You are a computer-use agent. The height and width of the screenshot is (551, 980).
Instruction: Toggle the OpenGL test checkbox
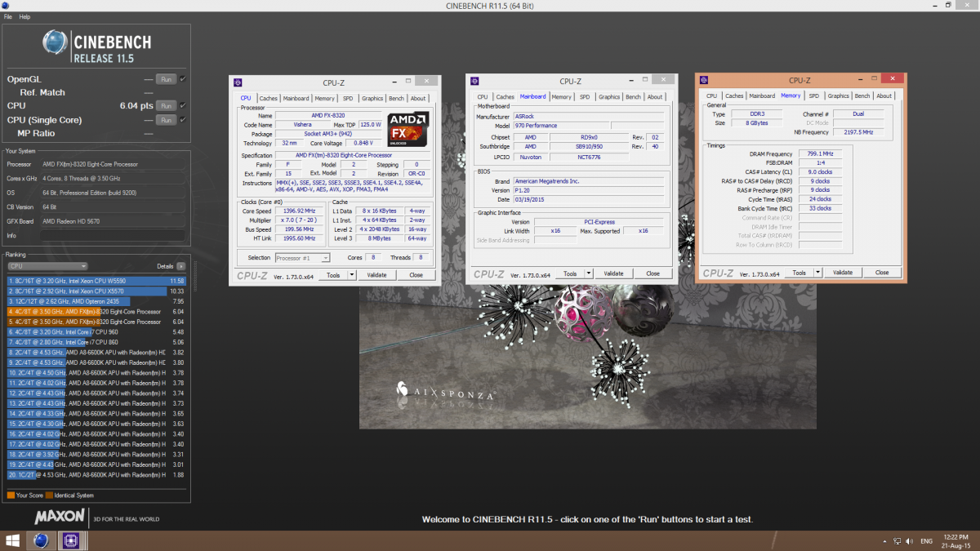click(x=183, y=79)
